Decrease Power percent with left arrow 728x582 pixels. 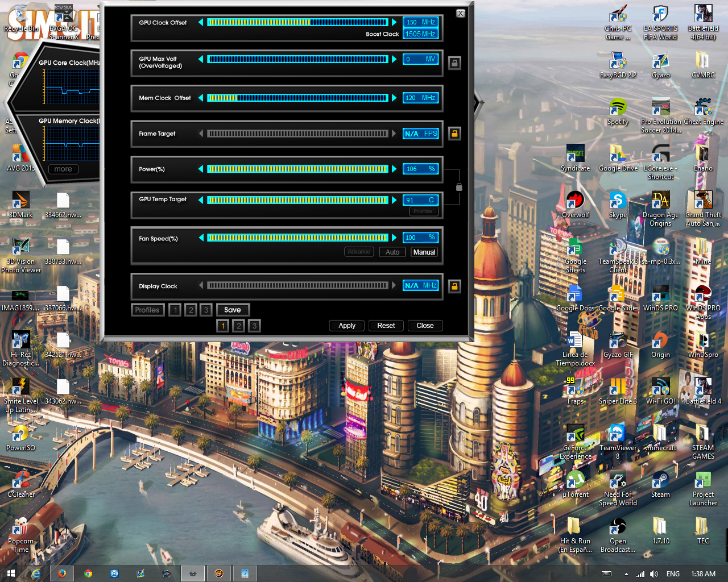point(201,169)
